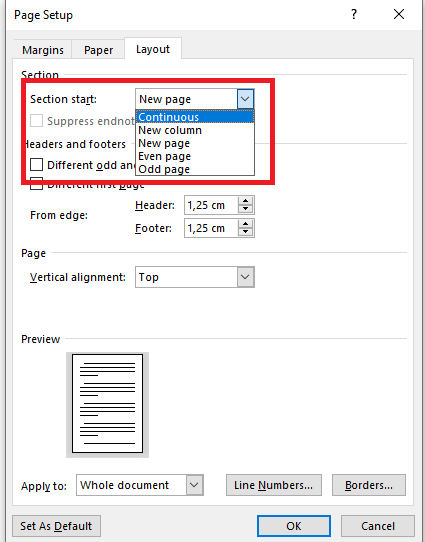Click the page preview thumbnail
Screen dimensions: 425x542
(107, 403)
